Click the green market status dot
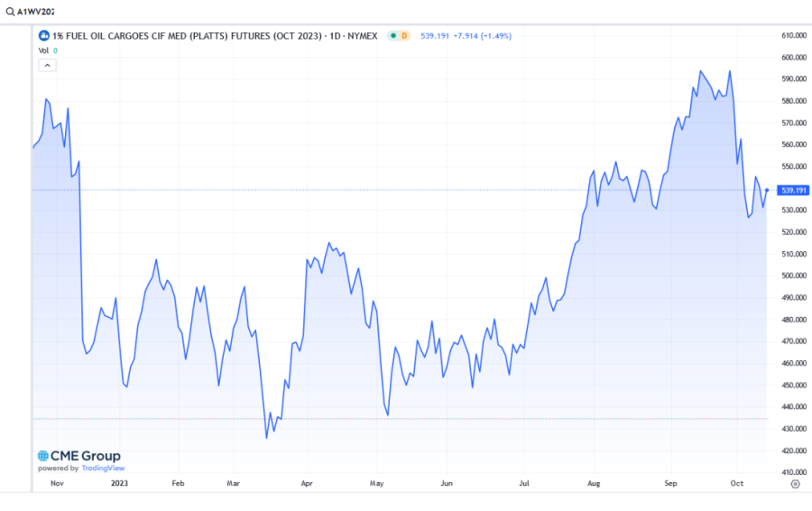The width and height of the screenshot is (812, 511). (392, 35)
